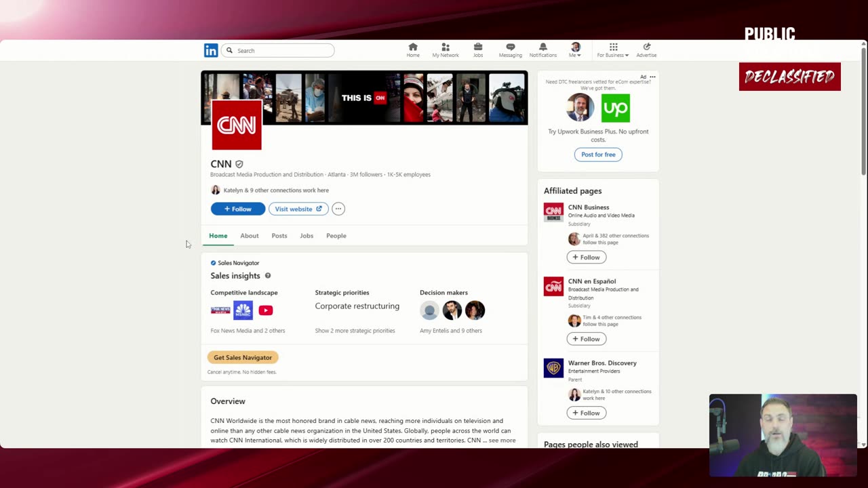Click the third decision maker avatar
Image resolution: width=868 pixels, height=488 pixels.
pyautogui.click(x=475, y=310)
